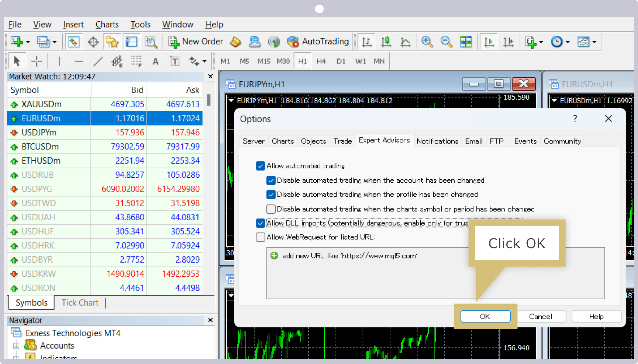
Task: Switch to the Notifications tab in Options
Action: point(437,141)
